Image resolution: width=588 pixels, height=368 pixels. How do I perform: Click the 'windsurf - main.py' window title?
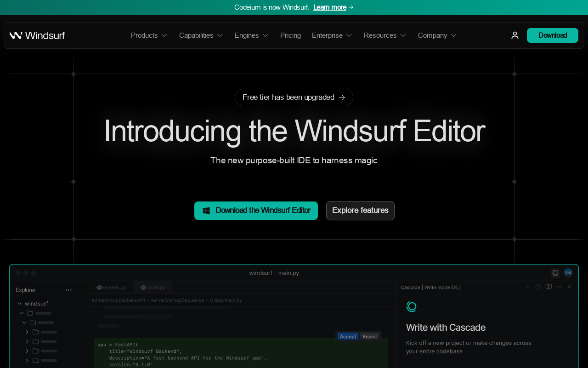click(x=274, y=273)
